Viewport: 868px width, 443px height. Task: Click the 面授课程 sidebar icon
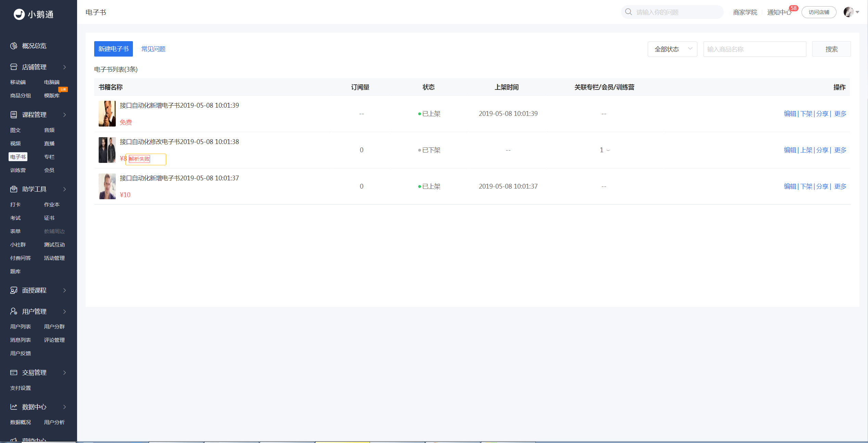click(x=14, y=290)
